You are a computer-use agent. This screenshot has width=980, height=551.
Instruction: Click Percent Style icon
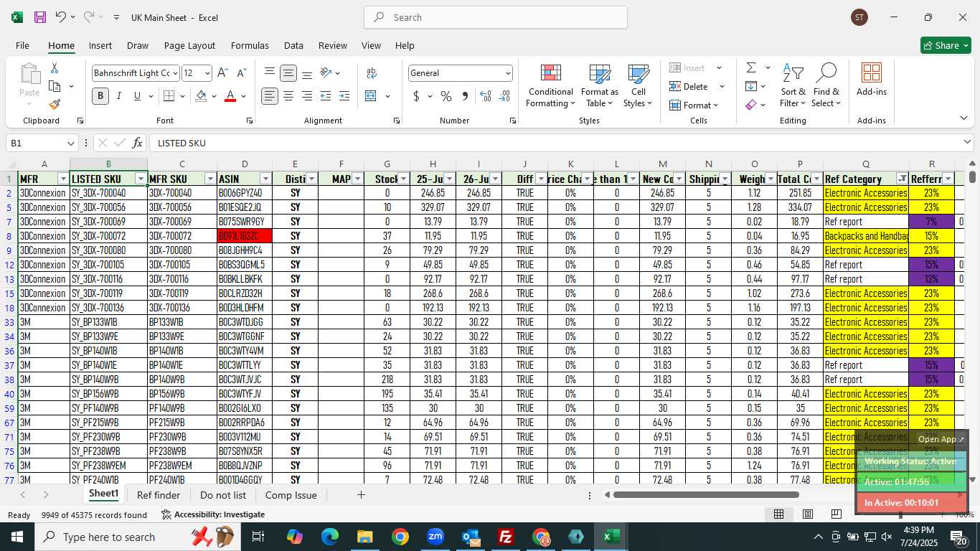(x=446, y=96)
